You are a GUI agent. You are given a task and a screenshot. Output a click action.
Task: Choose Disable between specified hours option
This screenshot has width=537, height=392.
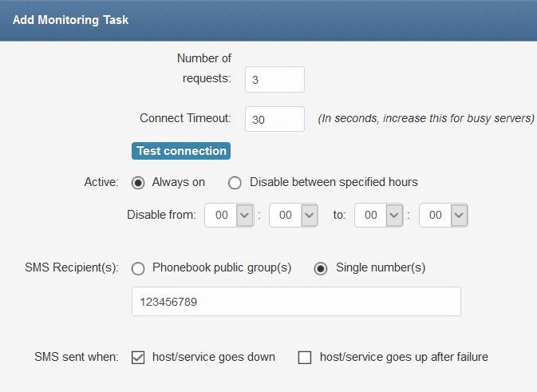tap(235, 183)
